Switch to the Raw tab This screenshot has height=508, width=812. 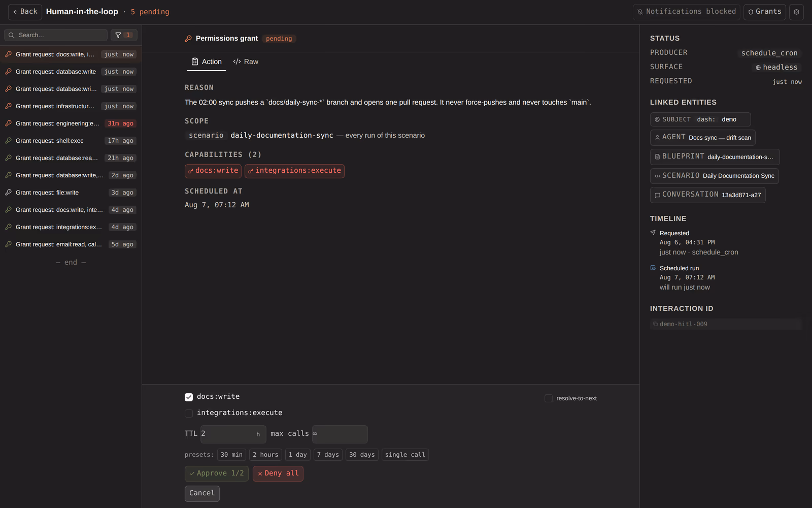(246, 62)
